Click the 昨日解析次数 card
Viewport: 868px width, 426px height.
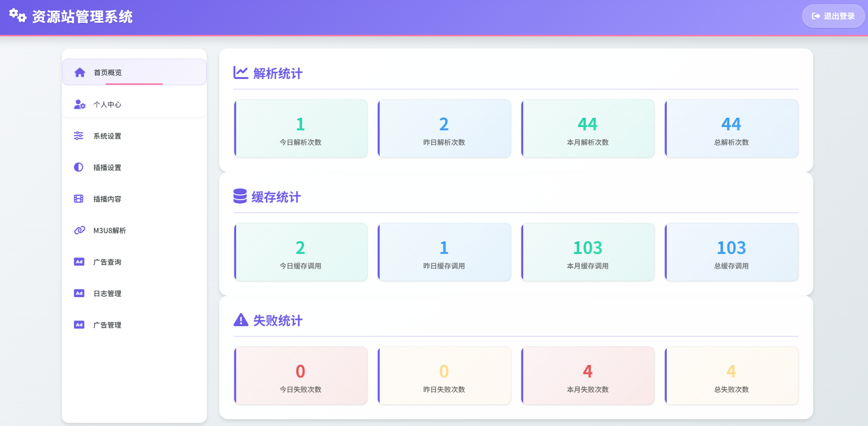click(444, 128)
